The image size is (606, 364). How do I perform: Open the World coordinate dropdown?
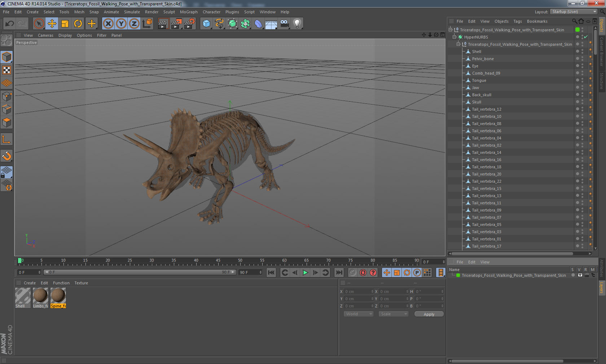pyautogui.click(x=359, y=314)
